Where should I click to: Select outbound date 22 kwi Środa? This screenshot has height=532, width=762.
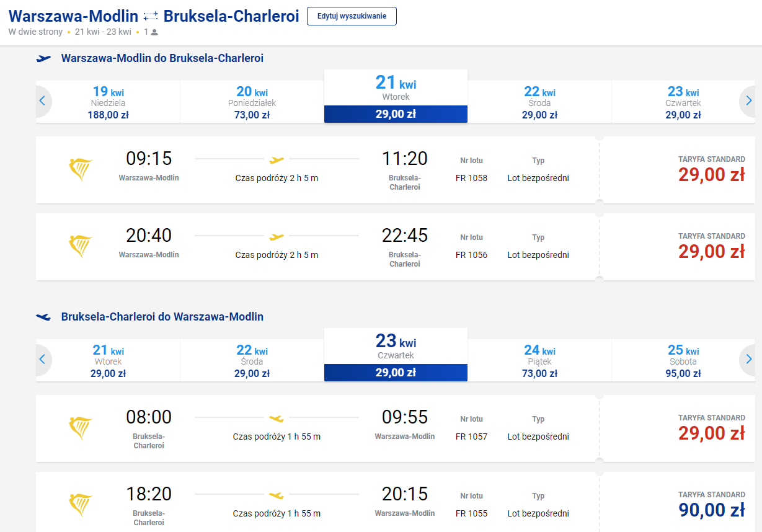coord(539,102)
